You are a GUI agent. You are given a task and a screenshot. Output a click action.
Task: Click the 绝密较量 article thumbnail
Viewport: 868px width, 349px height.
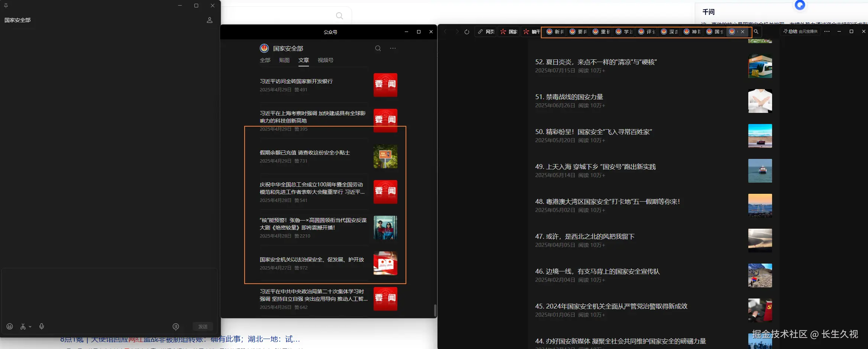pyautogui.click(x=385, y=228)
